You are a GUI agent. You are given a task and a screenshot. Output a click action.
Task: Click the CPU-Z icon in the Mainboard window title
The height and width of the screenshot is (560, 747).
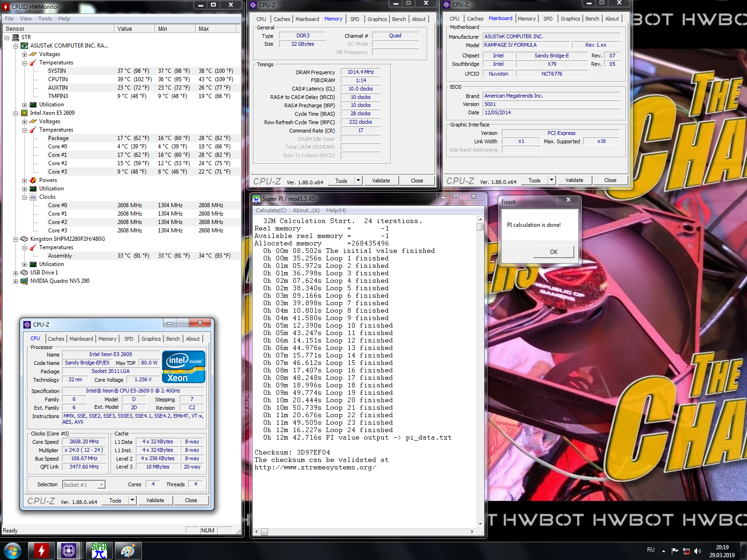tap(446, 5)
